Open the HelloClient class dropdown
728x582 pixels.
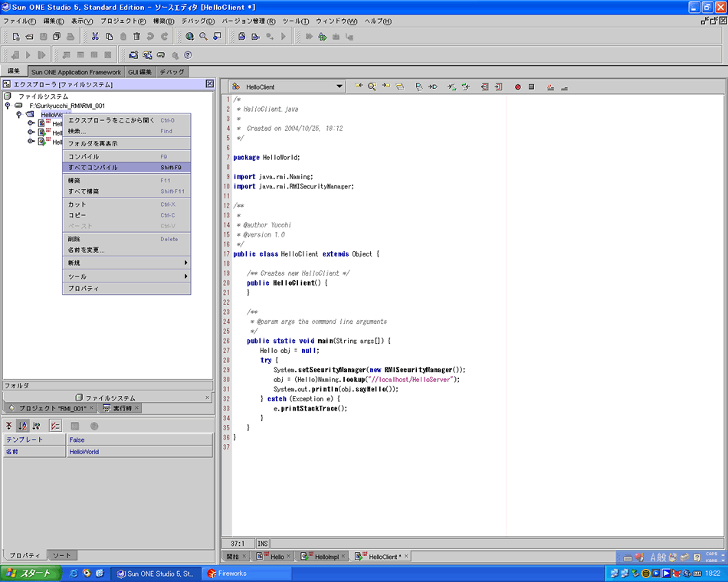339,87
